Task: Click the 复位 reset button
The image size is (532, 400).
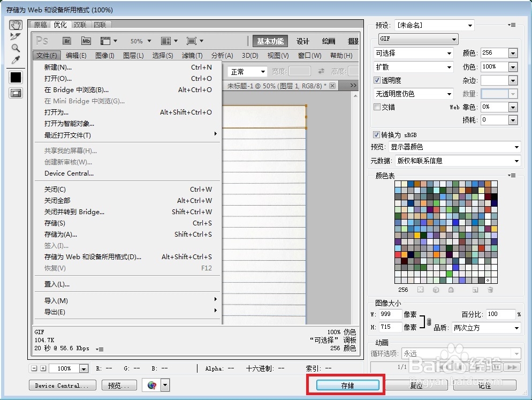Action: [416, 385]
